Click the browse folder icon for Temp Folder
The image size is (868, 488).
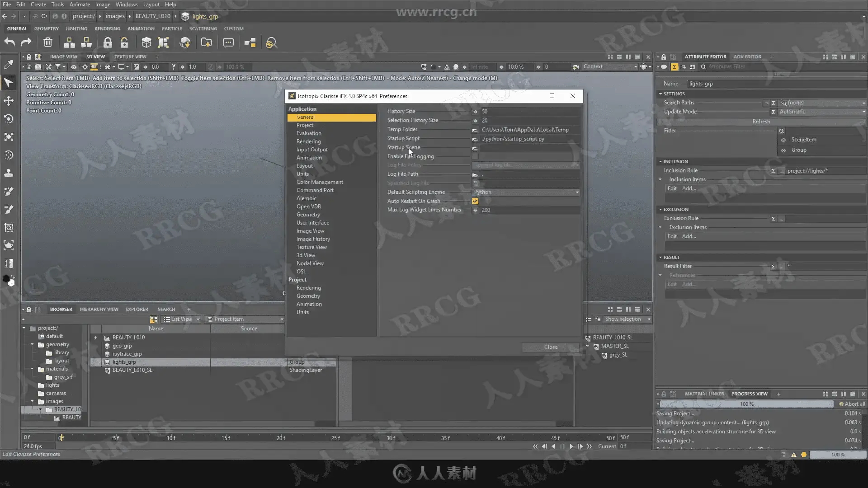[475, 130]
